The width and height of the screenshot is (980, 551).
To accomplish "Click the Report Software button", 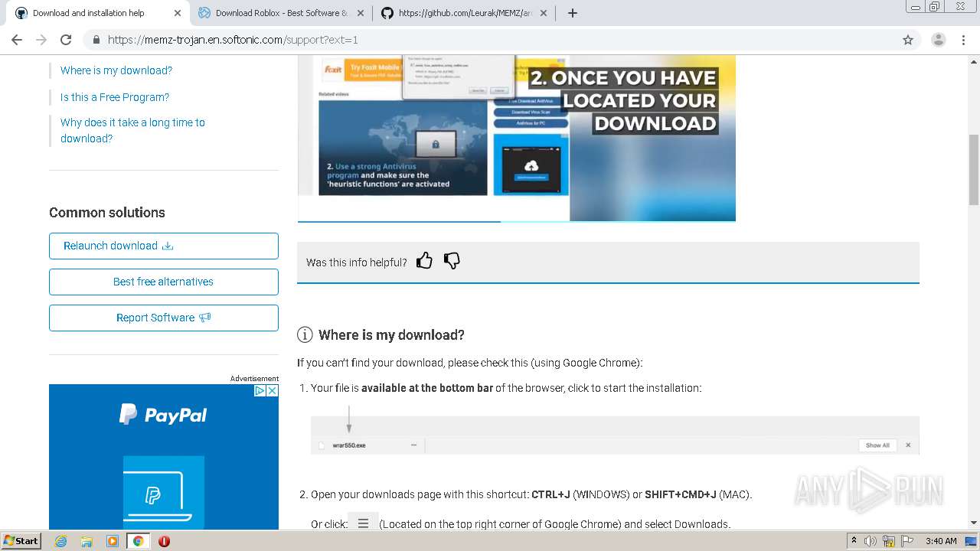I will 164,318.
